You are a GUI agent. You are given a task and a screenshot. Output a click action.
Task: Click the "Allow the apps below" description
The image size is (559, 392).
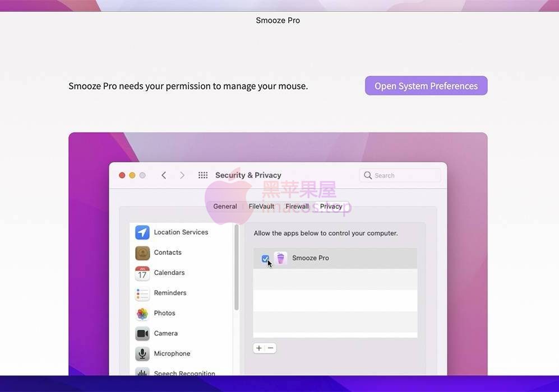coord(326,233)
